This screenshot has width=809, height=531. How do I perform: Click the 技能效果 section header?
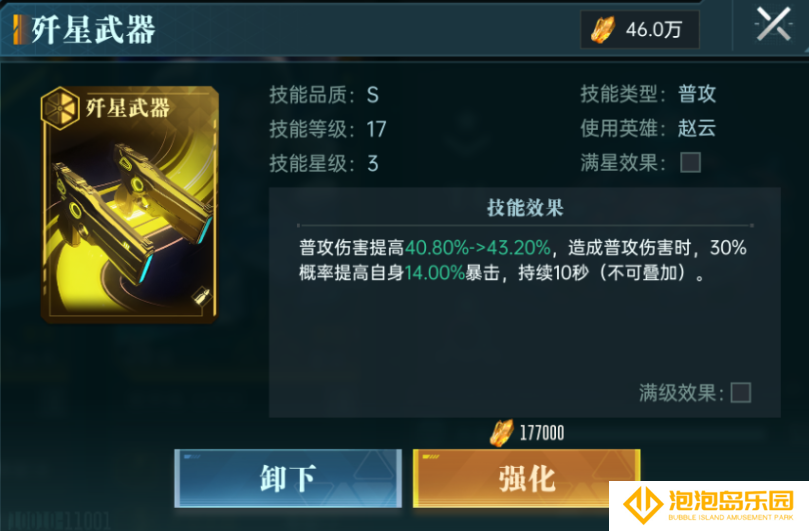point(525,208)
